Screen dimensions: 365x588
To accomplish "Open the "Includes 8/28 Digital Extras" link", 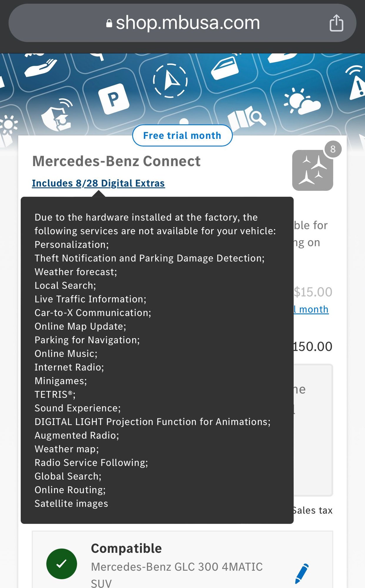I will (x=98, y=183).
